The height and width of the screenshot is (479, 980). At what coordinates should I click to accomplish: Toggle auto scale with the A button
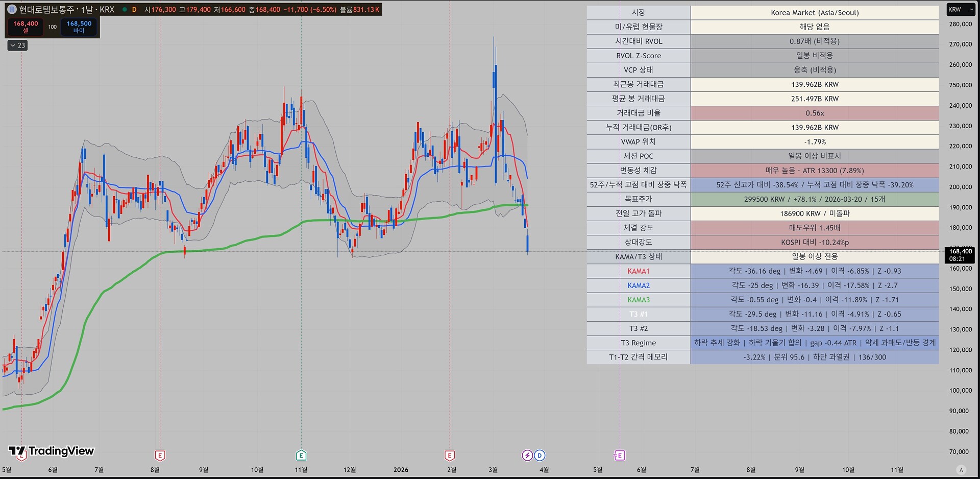pos(961,470)
